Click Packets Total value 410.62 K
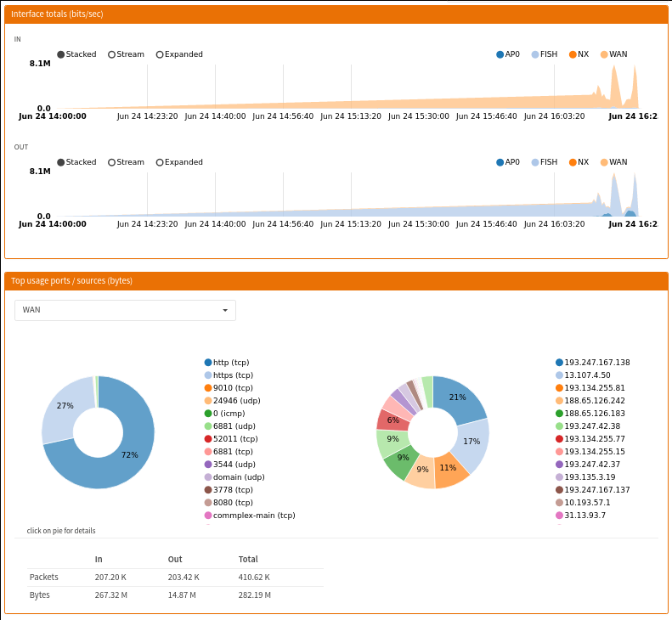 pos(254,578)
